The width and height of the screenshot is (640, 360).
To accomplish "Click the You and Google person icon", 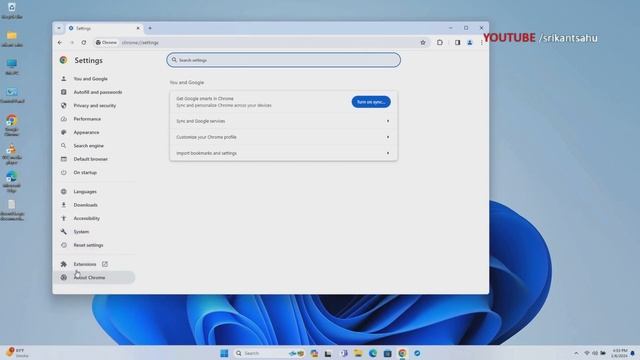I will [x=64, y=78].
